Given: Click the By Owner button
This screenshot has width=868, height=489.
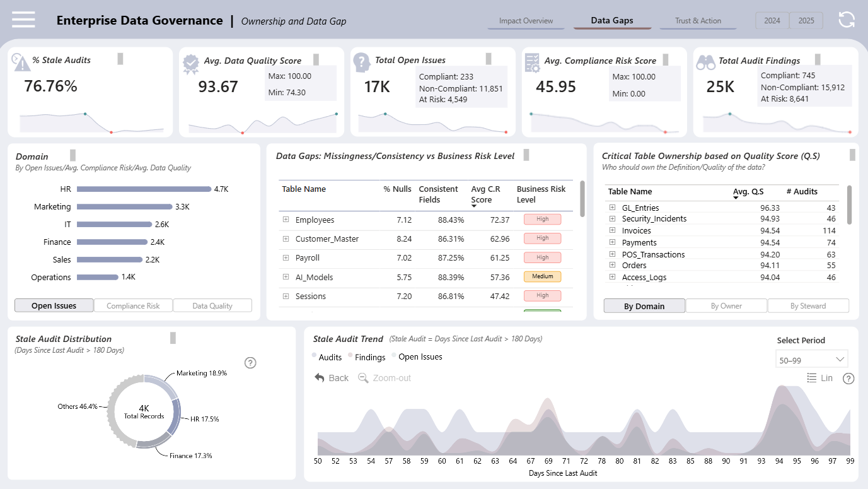Looking at the screenshot, I should pyautogui.click(x=726, y=305).
